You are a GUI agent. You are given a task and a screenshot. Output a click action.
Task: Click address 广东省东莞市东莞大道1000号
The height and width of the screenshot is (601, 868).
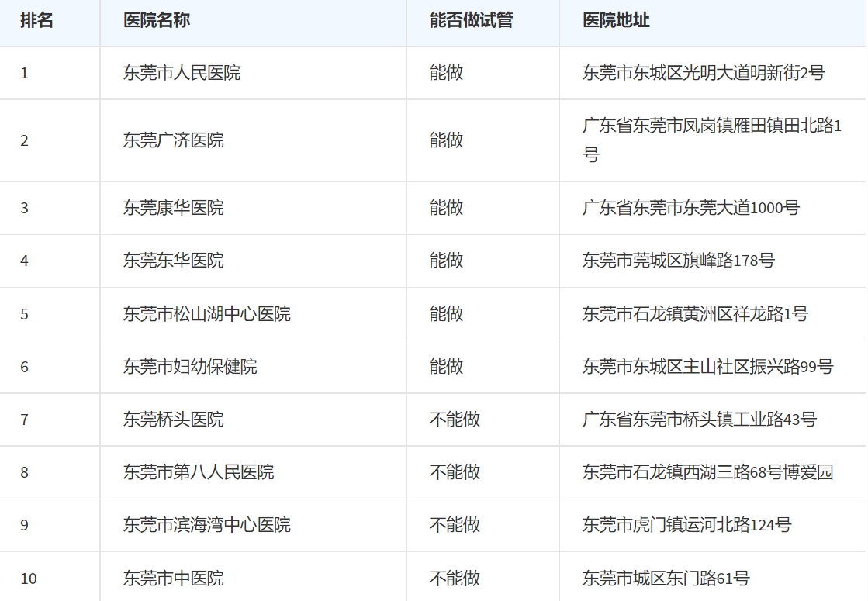coord(691,208)
